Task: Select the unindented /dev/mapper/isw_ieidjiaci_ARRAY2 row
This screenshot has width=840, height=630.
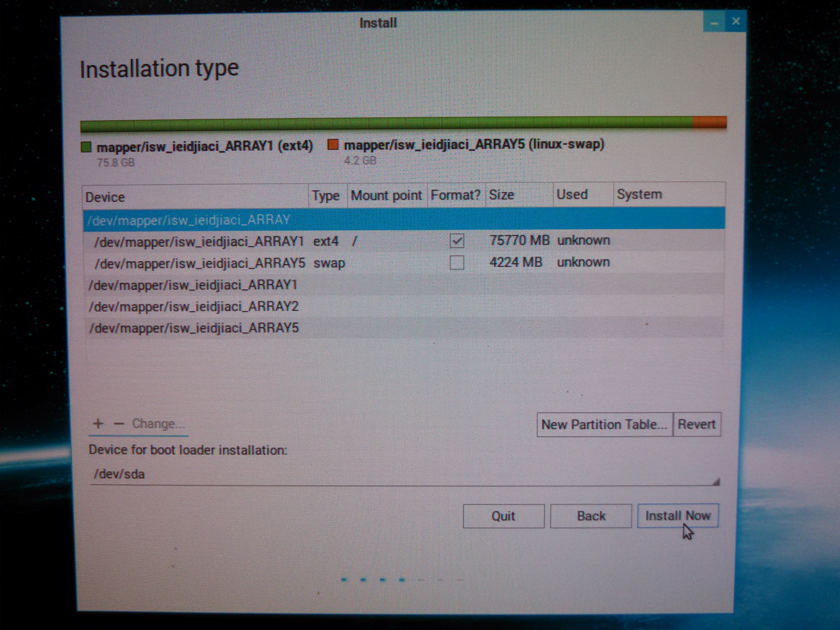Action: click(194, 307)
